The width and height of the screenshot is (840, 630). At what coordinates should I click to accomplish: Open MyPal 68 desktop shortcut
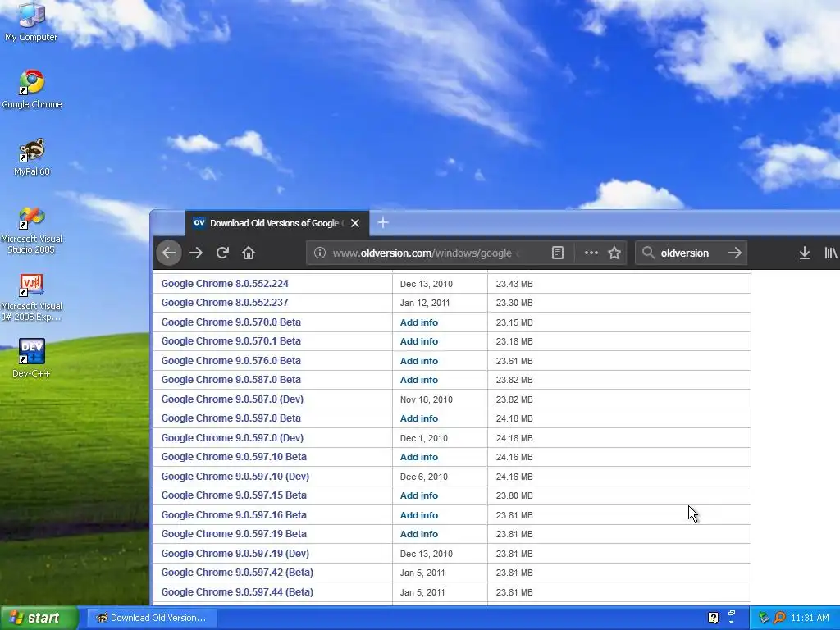[x=32, y=157]
